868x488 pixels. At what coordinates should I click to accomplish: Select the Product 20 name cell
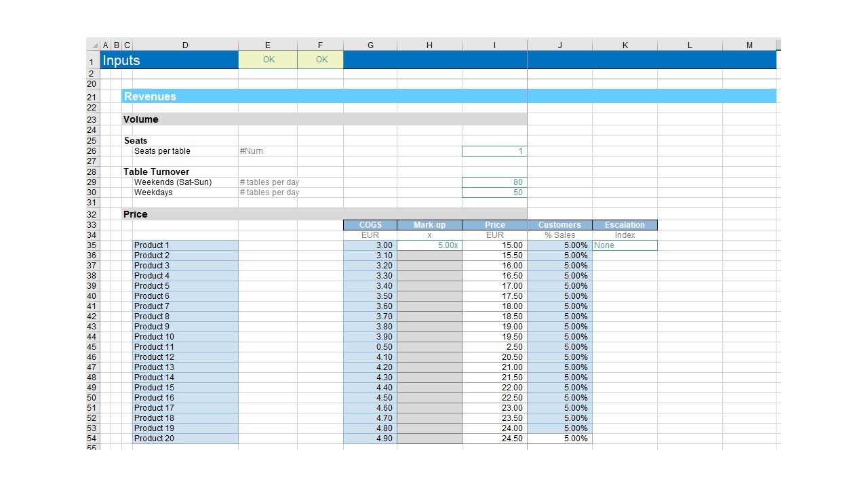[x=185, y=439]
